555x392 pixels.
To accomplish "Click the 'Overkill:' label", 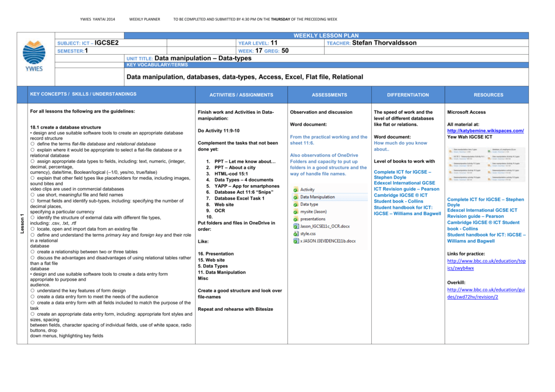I will coord(456,283).
